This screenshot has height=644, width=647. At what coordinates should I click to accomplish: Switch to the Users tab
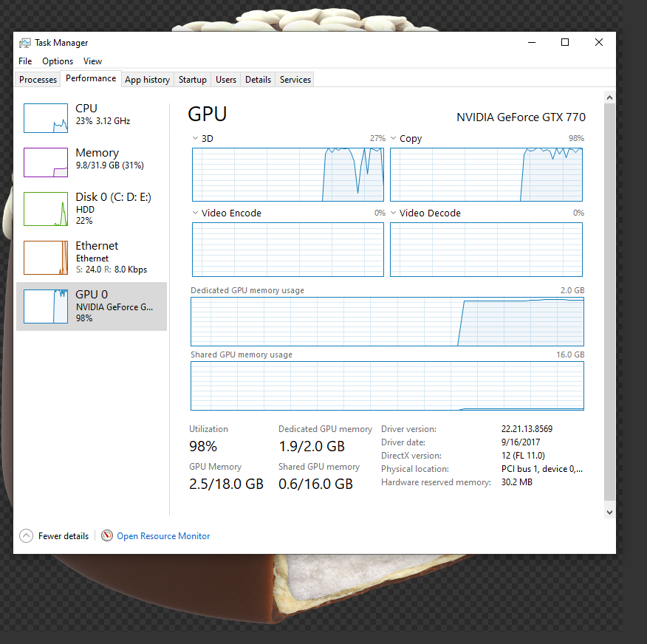tap(226, 80)
